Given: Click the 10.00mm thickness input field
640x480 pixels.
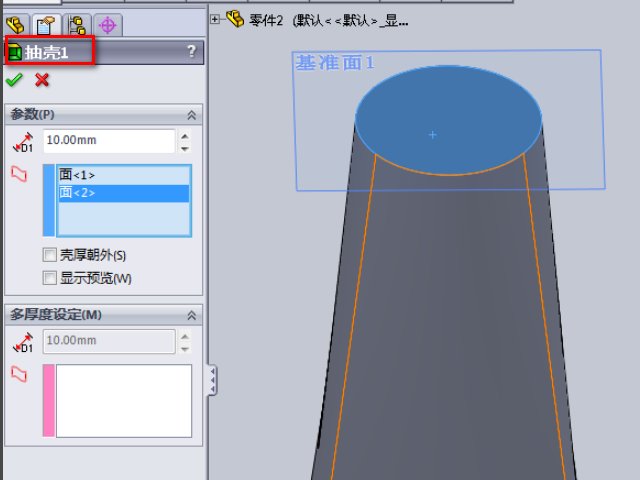Looking at the screenshot, I should pyautogui.click(x=108, y=141).
